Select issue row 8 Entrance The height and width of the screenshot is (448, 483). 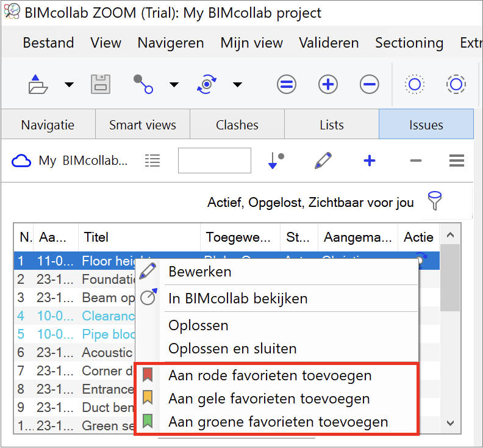click(74, 389)
